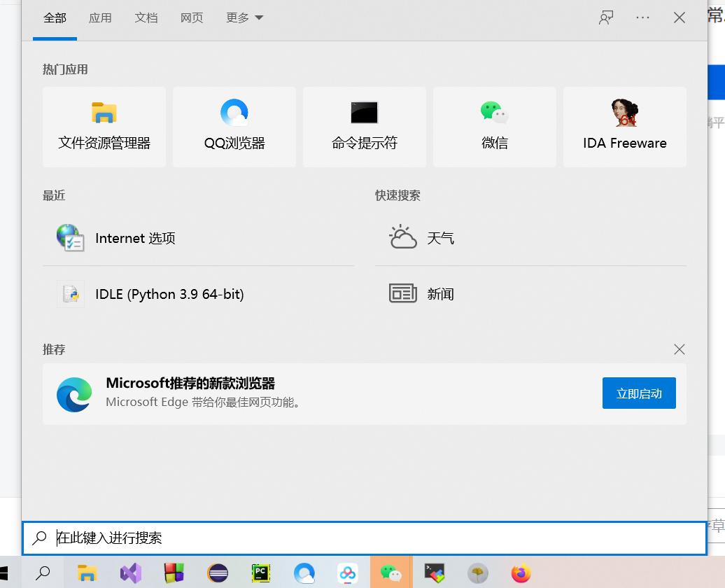Switch to the 文档 tab
Image resolution: width=725 pixels, height=588 pixels.
[x=146, y=18]
